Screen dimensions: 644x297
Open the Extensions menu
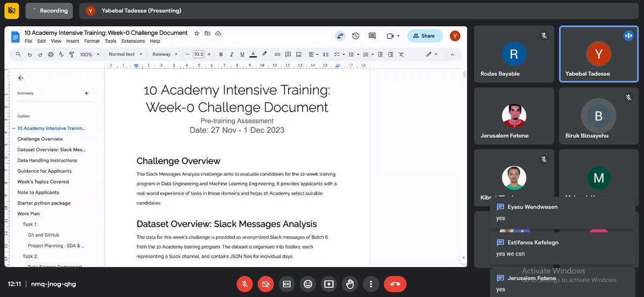(x=133, y=41)
